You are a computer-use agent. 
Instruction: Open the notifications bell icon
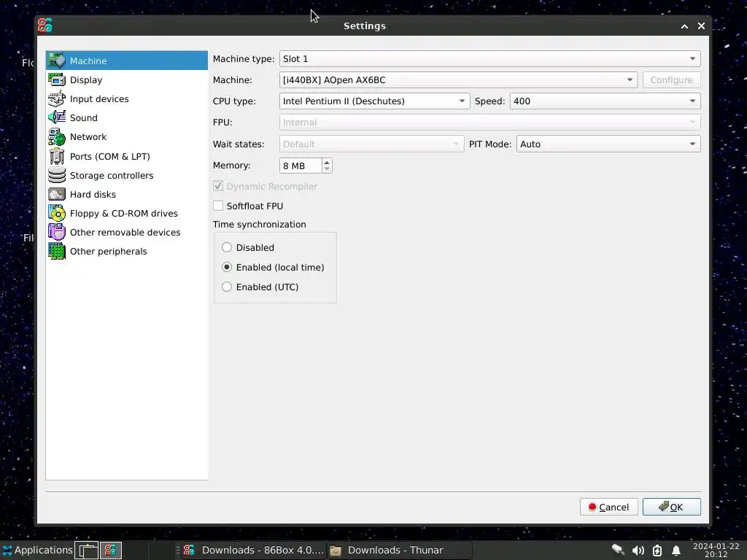click(676, 551)
